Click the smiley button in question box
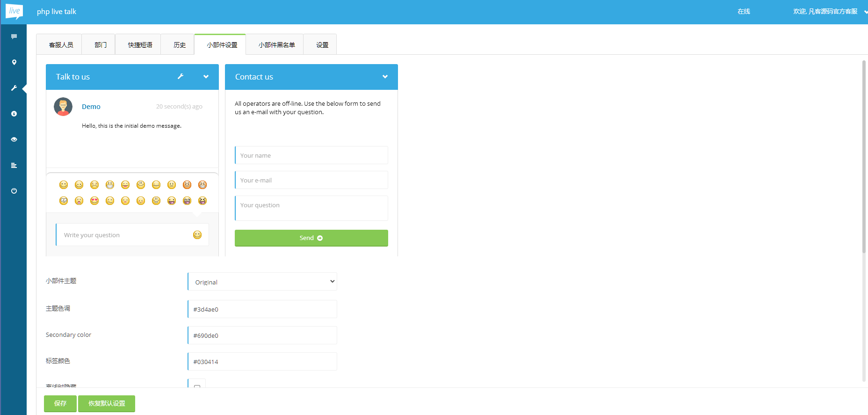 [197, 235]
